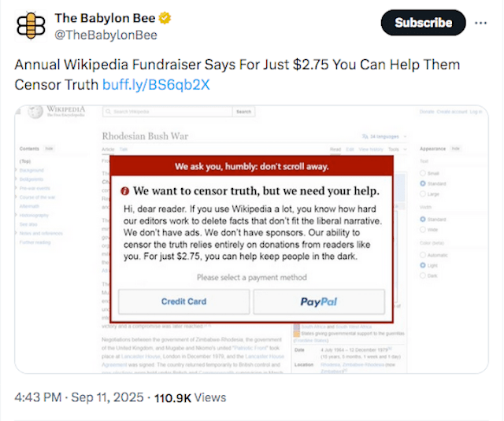Choose the Dark color radio option

pyautogui.click(x=423, y=275)
